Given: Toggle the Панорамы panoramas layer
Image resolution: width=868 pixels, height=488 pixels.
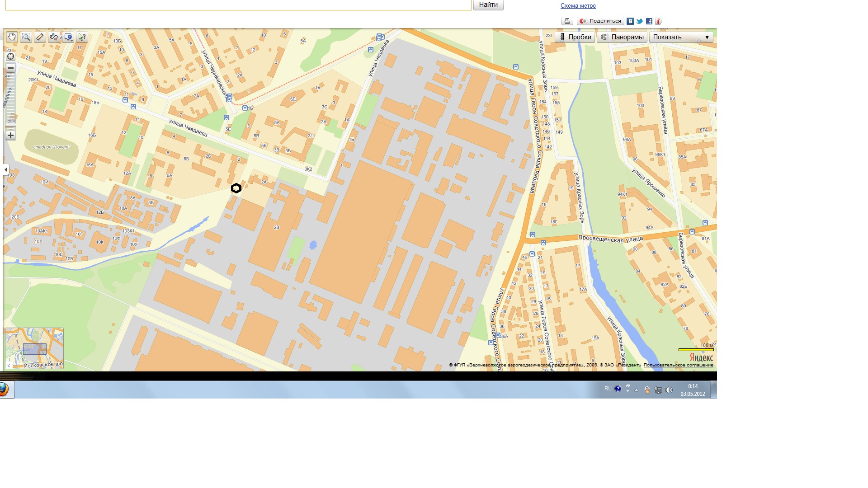Looking at the screenshot, I should tap(622, 37).
